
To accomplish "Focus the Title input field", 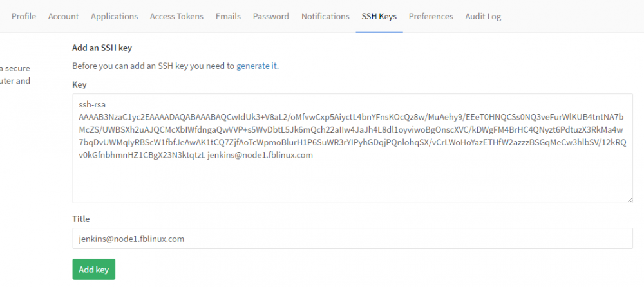I will 352,239.
